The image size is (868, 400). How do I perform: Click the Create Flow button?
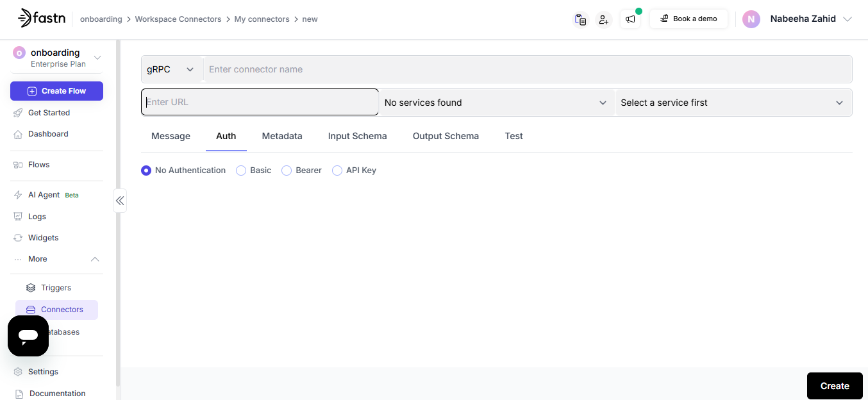coord(56,90)
